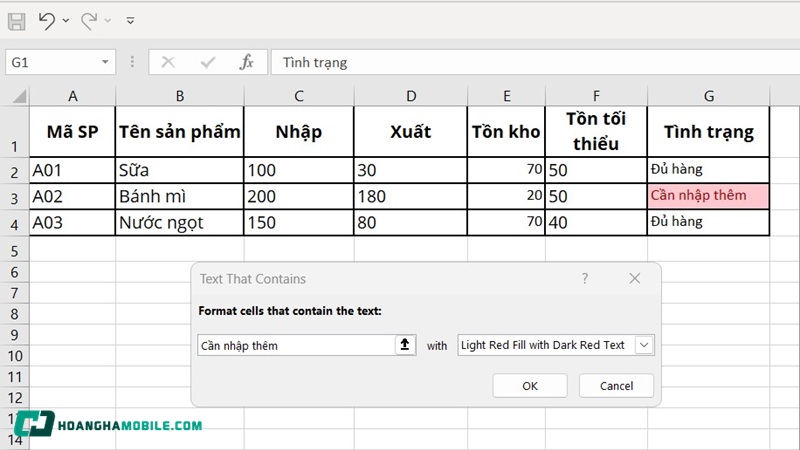
Task: Click the Tên sản phẩm header cell
Action: point(180,132)
